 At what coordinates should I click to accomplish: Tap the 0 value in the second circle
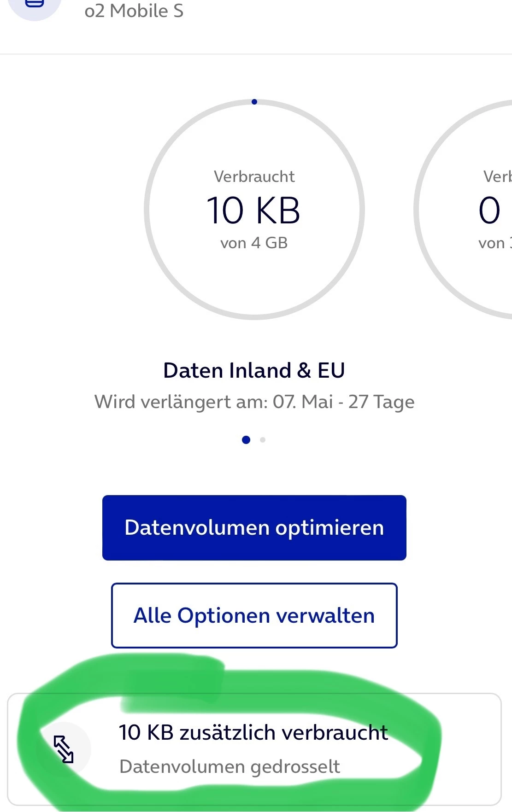click(x=489, y=210)
